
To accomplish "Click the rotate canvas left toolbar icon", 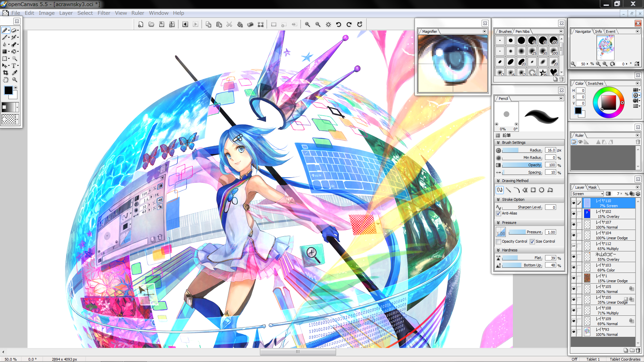I will tap(338, 24).
